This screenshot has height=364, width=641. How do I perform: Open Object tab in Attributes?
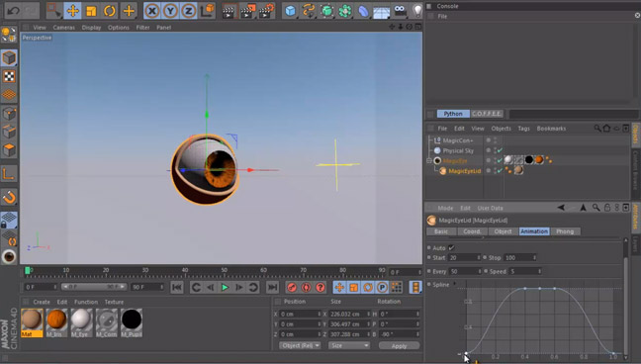[503, 231]
